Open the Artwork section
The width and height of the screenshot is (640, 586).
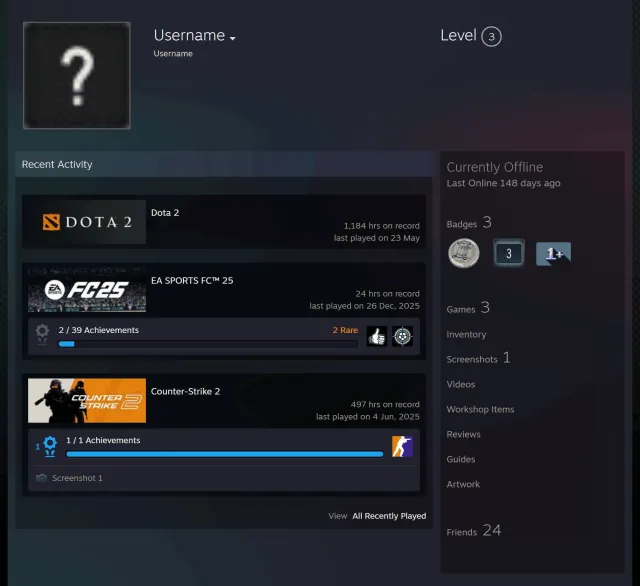tap(463, 484)
